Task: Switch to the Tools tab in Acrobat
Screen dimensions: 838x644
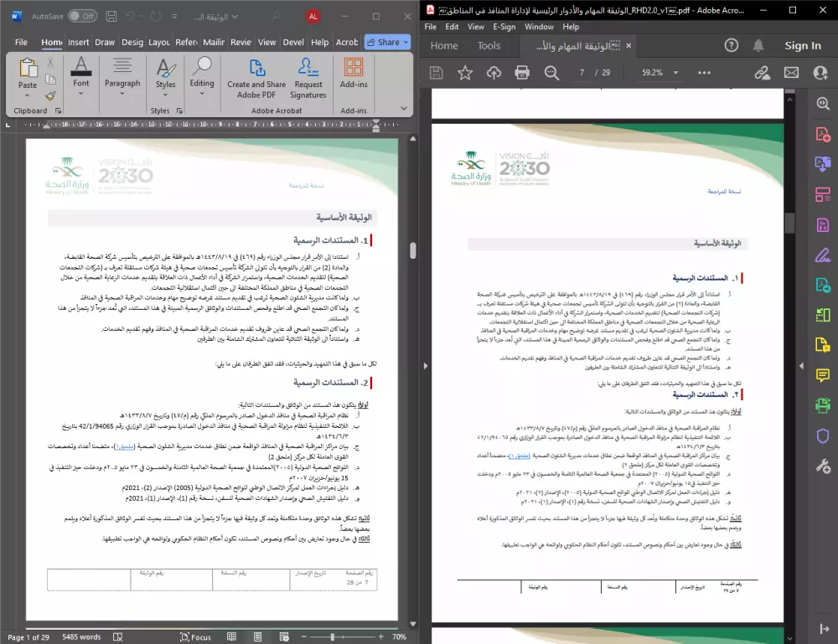Action: point(490,45)
